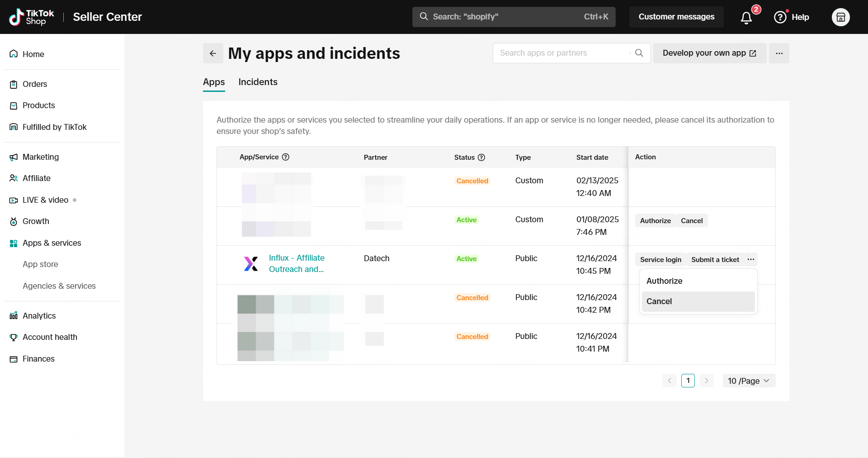Screen dimensions: 868x458
Task: Click the Status column help icon
Action: (481, 157)
